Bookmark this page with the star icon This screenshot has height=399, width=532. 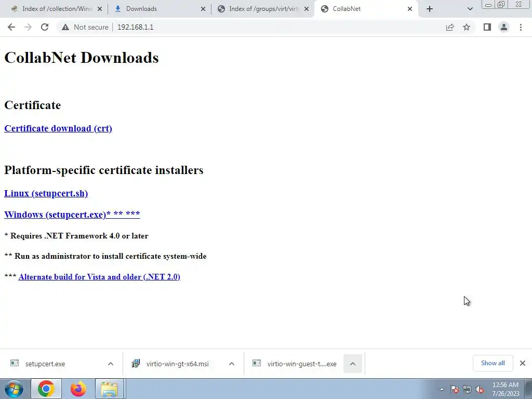(x=467, y=27)
